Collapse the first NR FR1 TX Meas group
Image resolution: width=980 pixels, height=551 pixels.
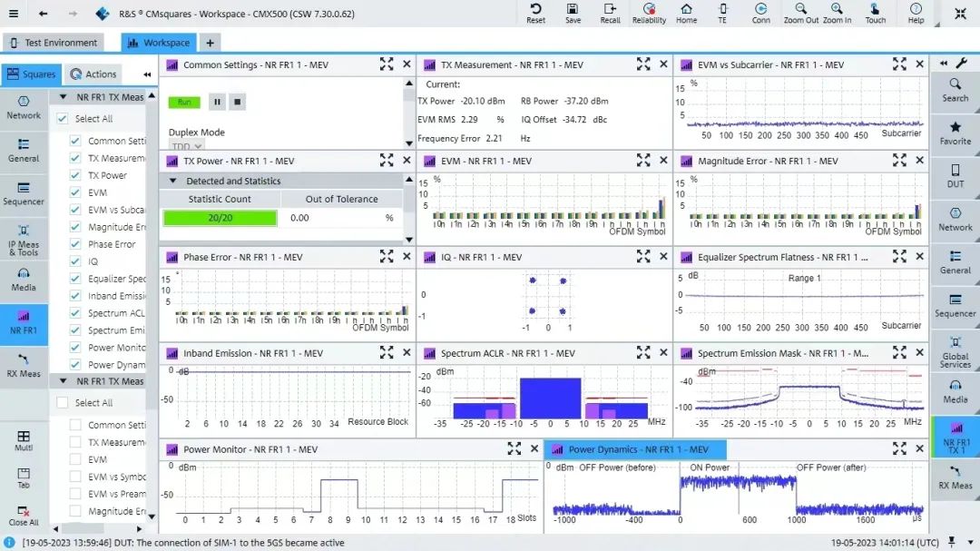click(64, 97)
